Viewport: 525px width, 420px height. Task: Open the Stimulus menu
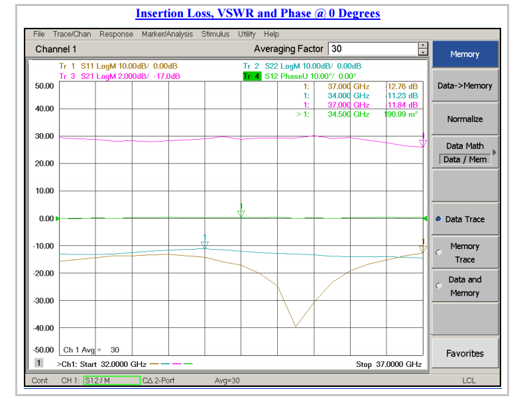point(215,34)
